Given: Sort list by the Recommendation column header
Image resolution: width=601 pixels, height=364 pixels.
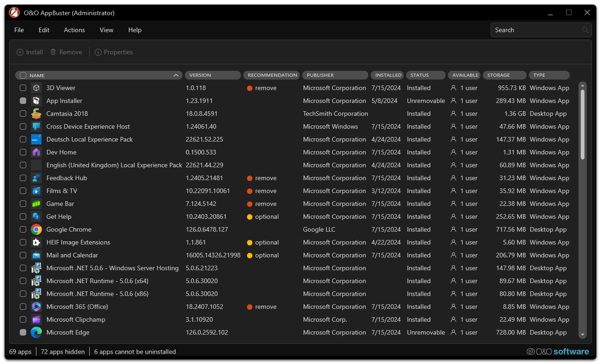Looking at the screenshot, I should click(x=272, y=75).
